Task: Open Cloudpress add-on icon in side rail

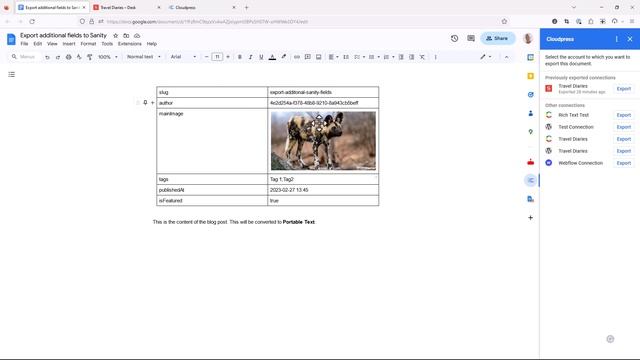Action: [531, 180]
